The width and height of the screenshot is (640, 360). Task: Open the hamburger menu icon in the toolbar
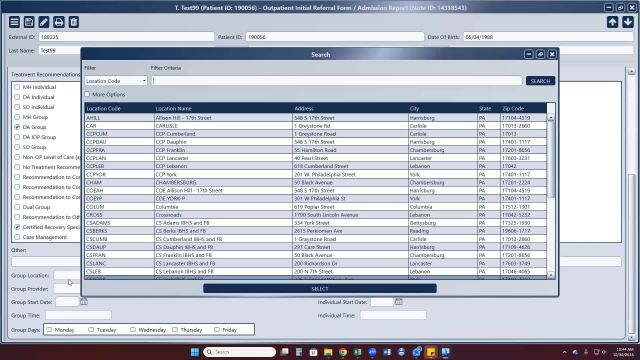pos(14,22)
